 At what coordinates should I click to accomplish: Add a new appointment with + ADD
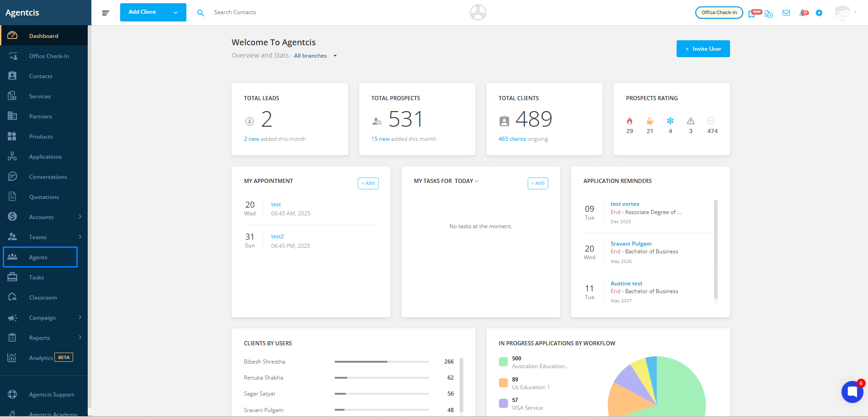(x=368, y=183)
